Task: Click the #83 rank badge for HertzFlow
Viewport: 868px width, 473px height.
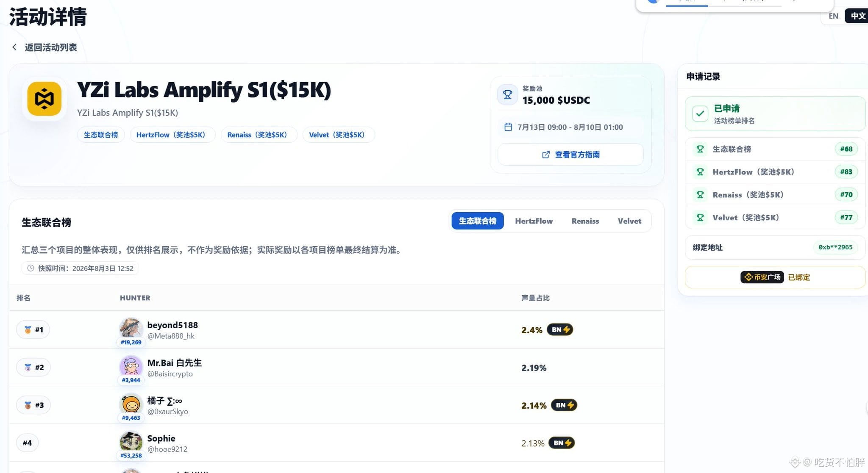Action: click(x=846, y=172)
